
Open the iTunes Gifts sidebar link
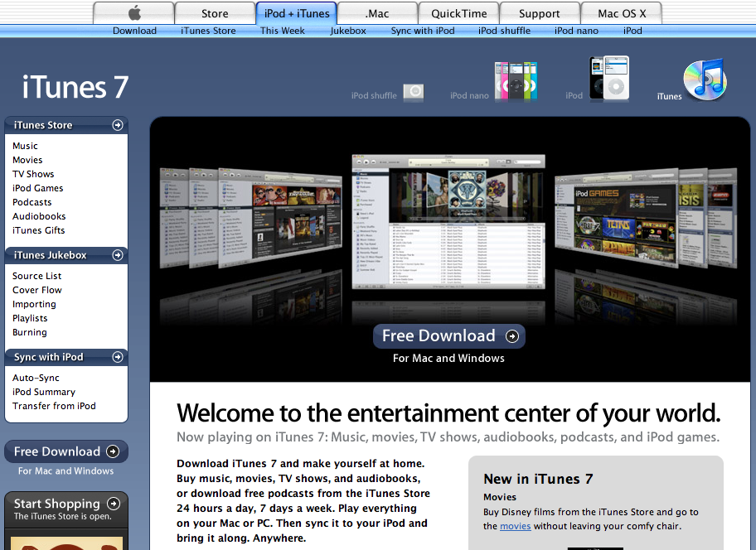pos(39,230)
